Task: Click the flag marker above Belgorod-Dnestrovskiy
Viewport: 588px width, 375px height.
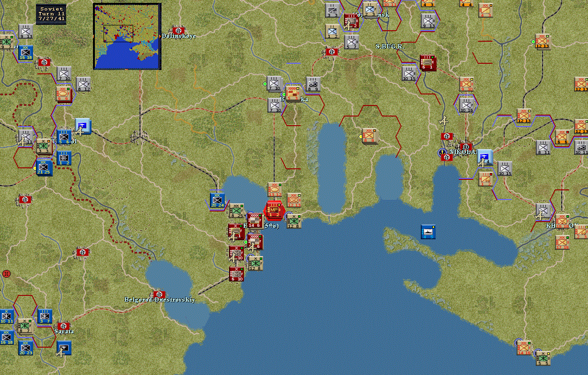Action: [x=159, y=294]
